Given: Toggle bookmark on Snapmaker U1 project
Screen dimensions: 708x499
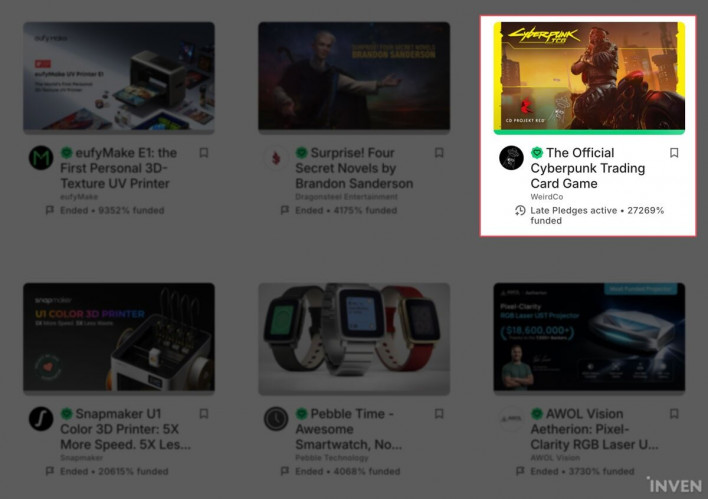Looking at the screenshot, I should click(204, 414).
